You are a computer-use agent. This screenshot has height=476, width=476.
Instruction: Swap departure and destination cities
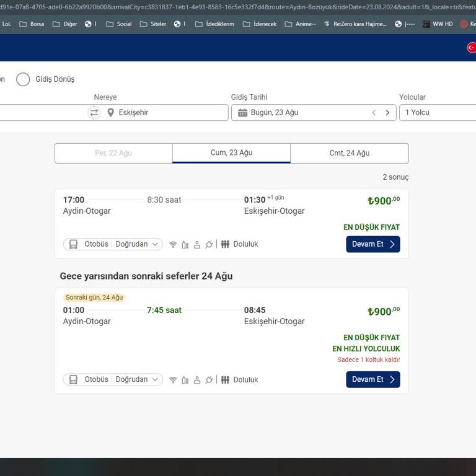(94, 113)
